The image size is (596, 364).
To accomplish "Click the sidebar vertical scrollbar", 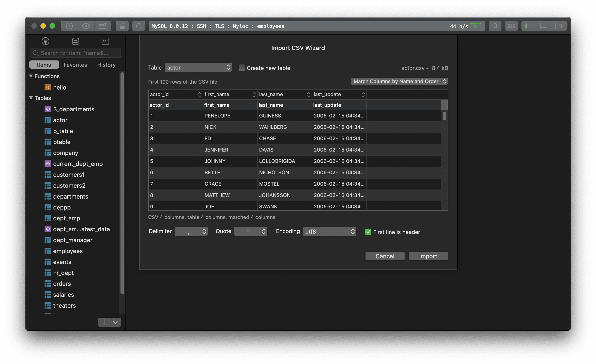I will (x=122, y=183).
